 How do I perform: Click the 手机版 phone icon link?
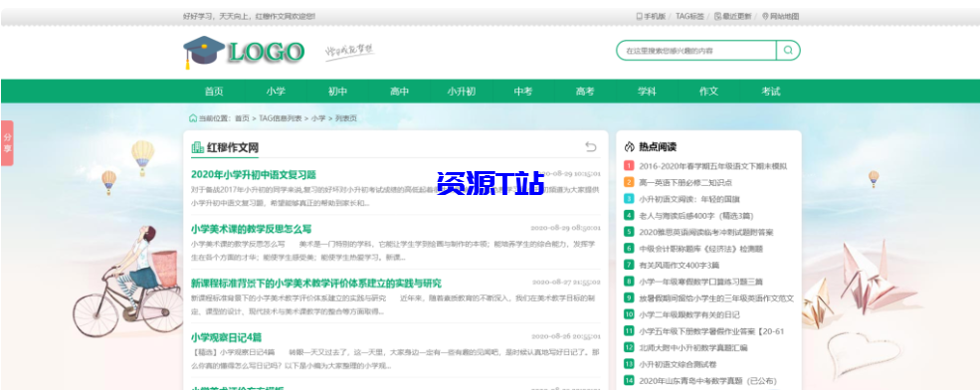(x=651, y=16)
